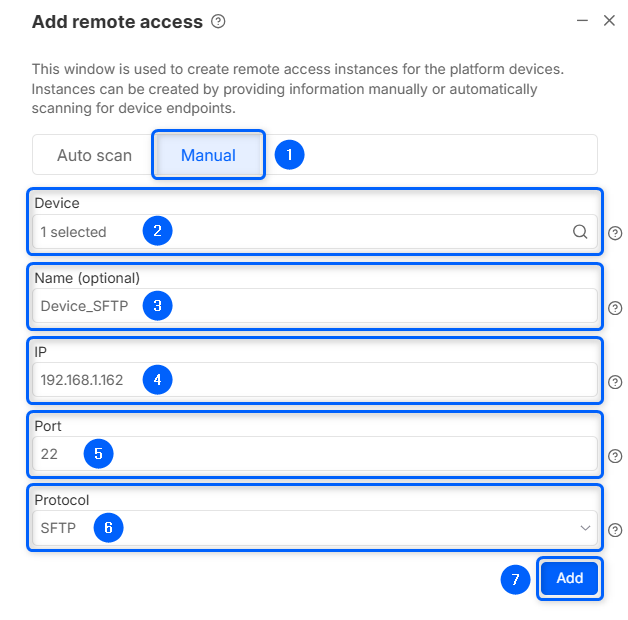
Task: Open the help tooltip for IP
Action: (615, 381)
